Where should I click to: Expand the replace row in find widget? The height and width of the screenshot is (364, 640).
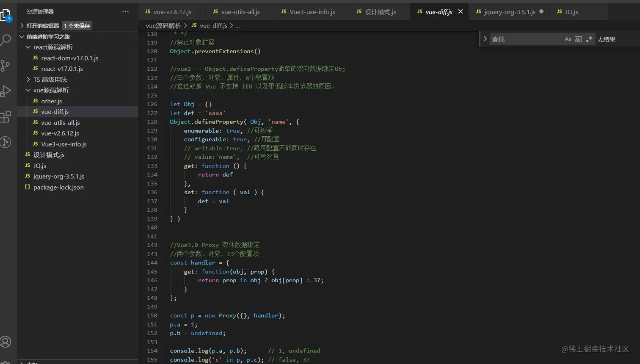[485, 39]
